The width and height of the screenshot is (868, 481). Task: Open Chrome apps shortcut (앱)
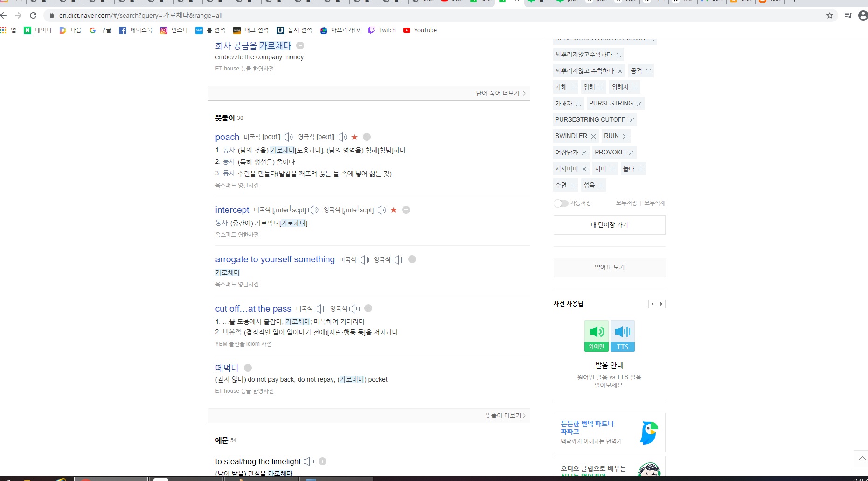[x=8, y=30]
